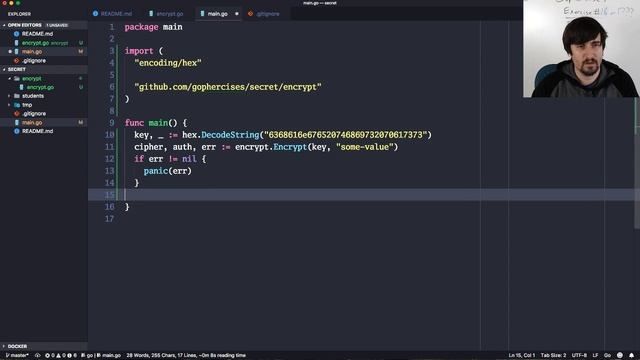Open the notifications bell
640x360 pixels.
631,356
